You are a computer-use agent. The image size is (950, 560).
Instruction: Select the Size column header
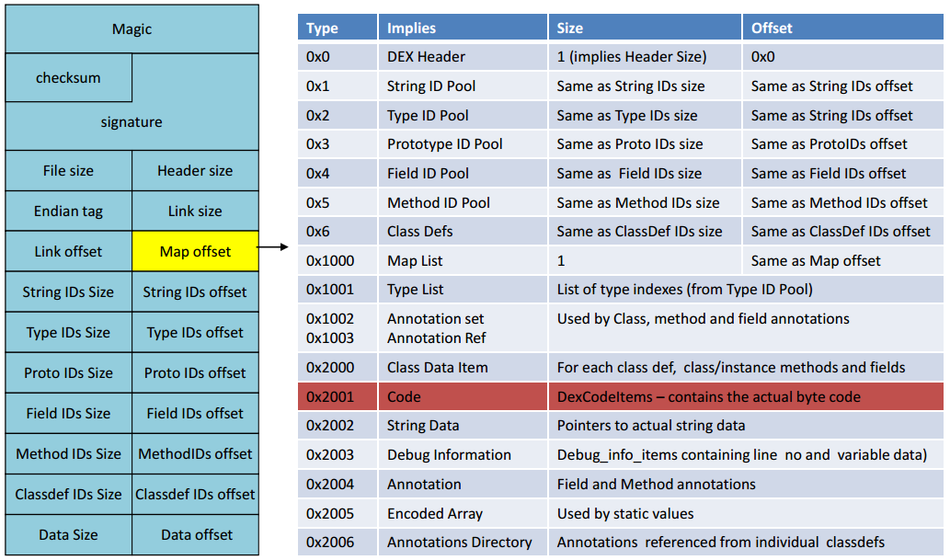(645, 28)
